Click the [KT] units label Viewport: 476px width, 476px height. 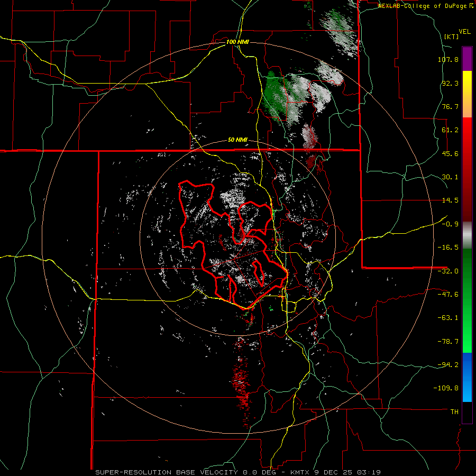point(451,36)
